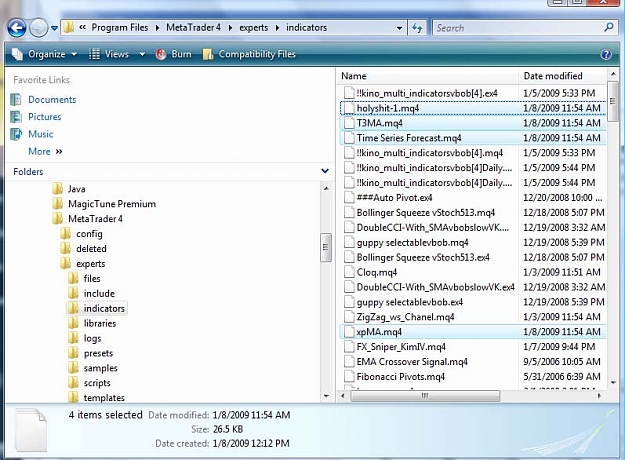Click the Back navigation arrow
Screen dimensions: 625x460
point(16,28)
